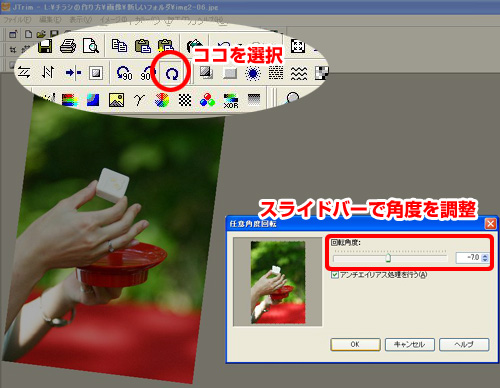Rotate left 90 degrees icon

pos(124,73)
